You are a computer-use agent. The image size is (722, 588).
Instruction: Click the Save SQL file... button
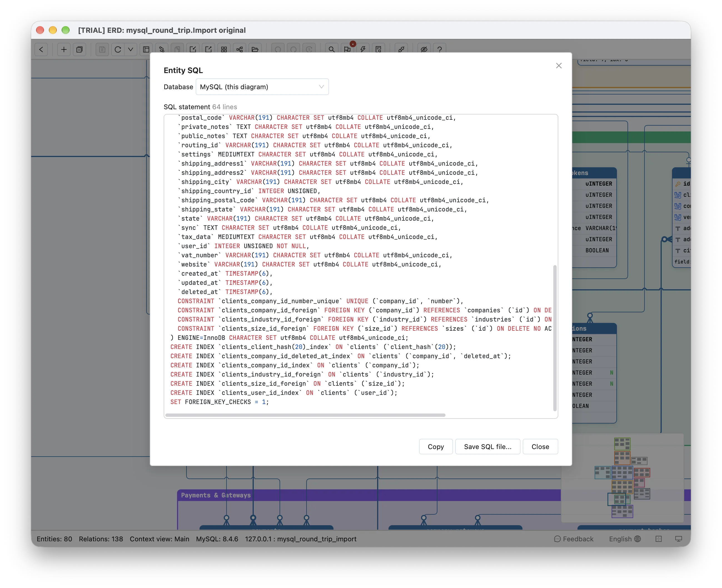488,447
